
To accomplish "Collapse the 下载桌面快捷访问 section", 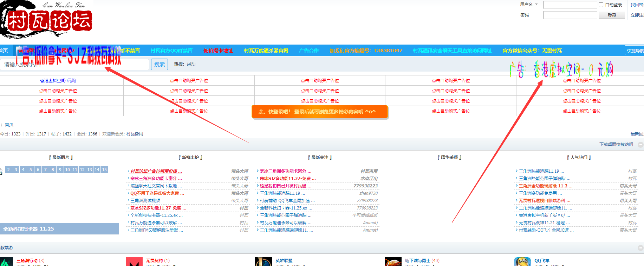I will (x=640, y=145).
